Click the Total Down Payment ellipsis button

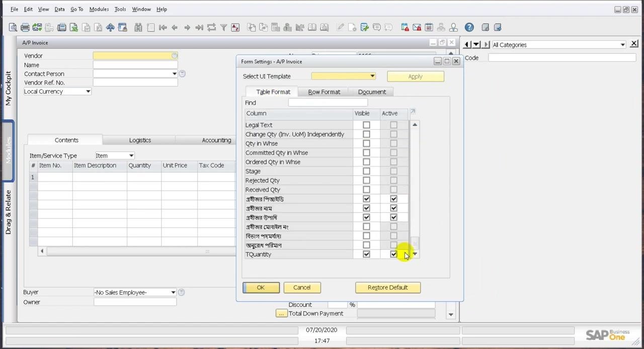tap(281, 313)
